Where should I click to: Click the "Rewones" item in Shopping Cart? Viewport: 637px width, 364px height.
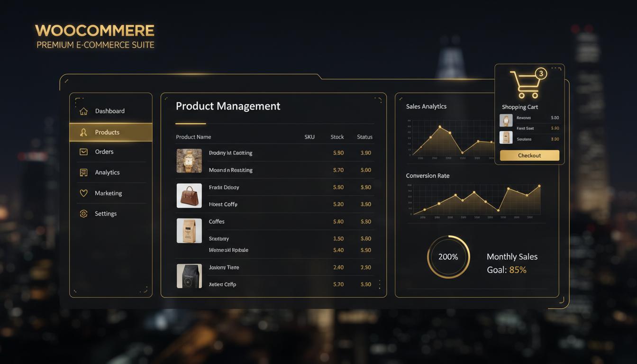click(524, 118)
